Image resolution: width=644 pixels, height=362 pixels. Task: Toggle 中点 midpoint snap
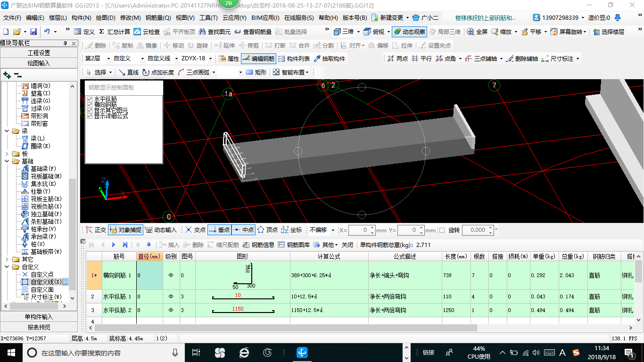tap(243, 230)
